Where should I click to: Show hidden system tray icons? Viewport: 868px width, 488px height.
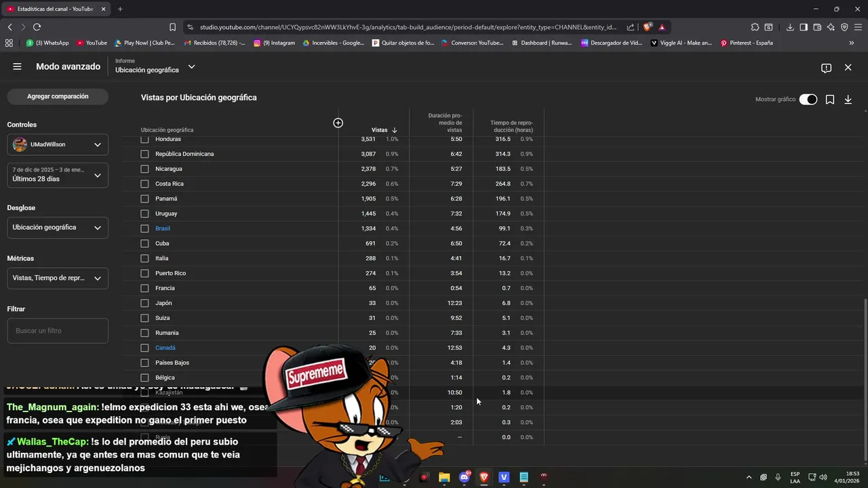point(749,477)
